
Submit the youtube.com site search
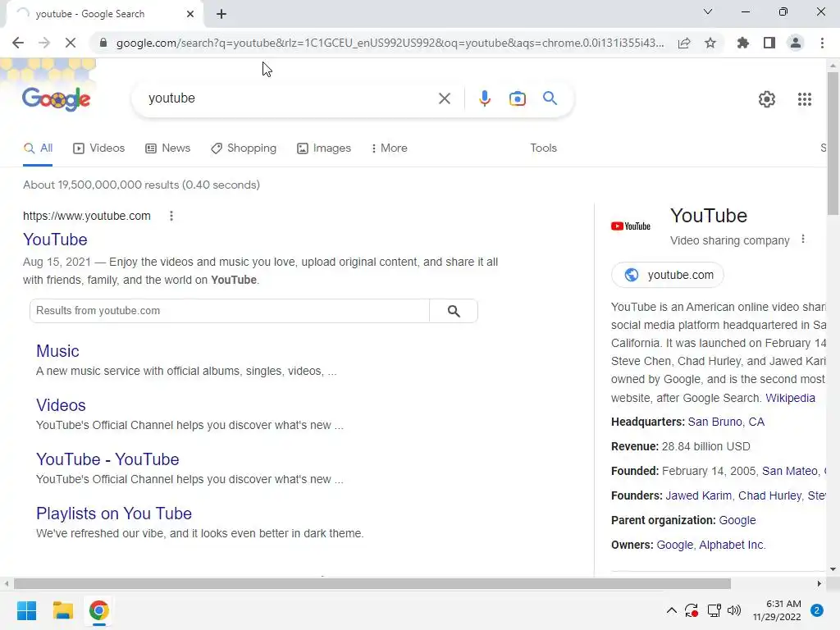coord(454,311)
